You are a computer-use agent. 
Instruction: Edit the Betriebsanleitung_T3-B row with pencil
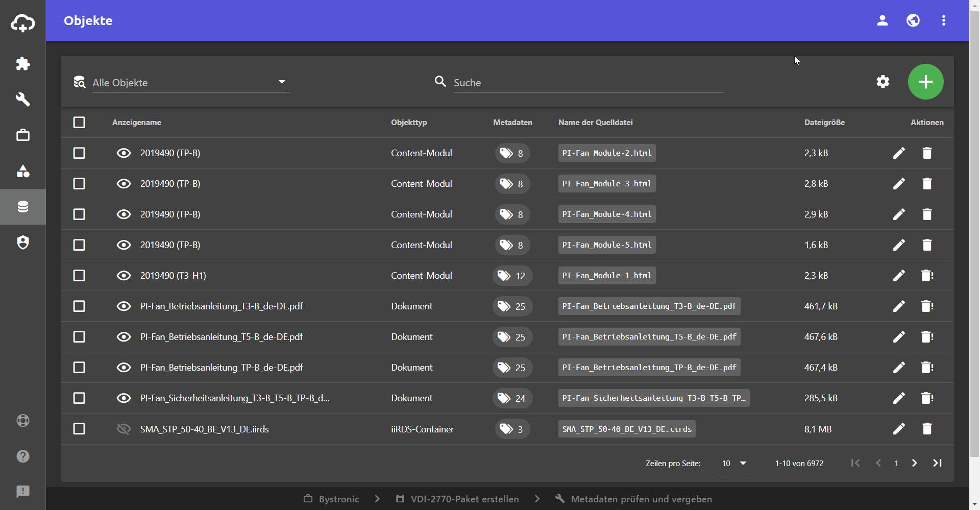click(x=899, y=306)
